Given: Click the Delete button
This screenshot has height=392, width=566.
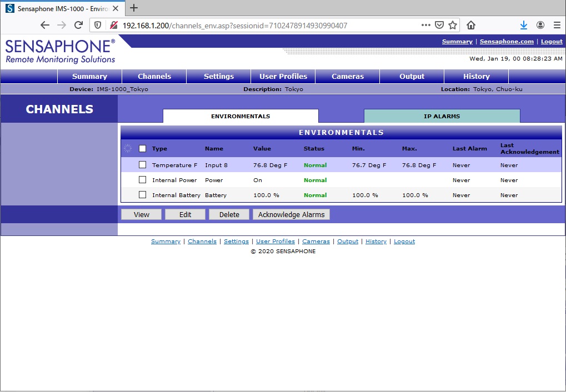Looking at the screenshot, I should tap(229, 214).
